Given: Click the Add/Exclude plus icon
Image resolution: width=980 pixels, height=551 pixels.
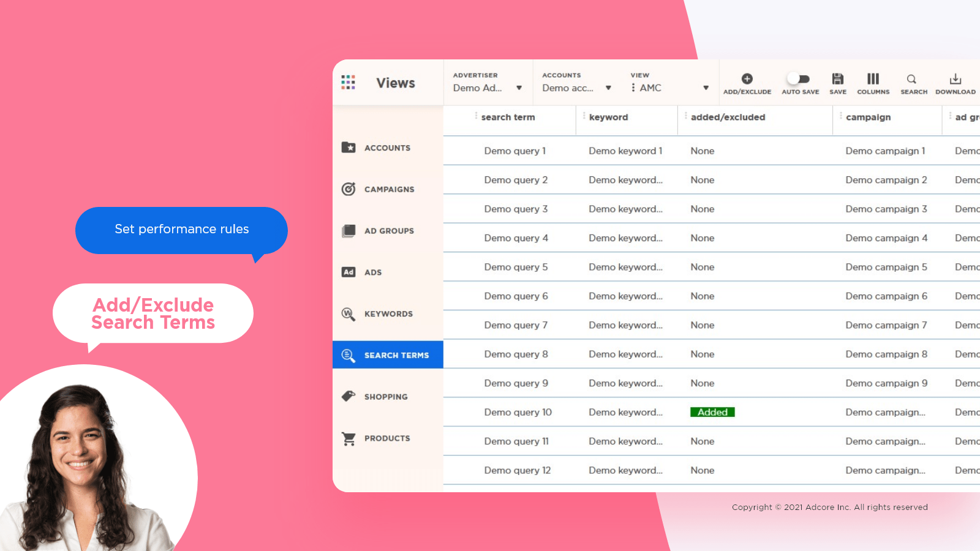Looking at the screenshot, I should (x=747, y=79).
